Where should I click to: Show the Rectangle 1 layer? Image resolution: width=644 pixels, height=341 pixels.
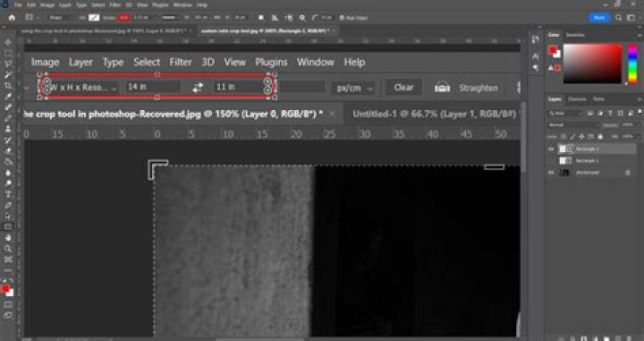click(551, 160)
